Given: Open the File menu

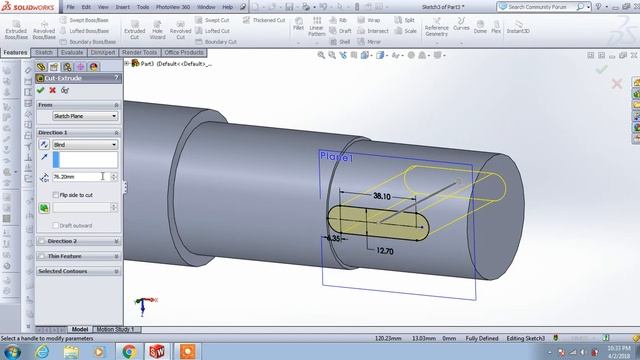Looking at the screenshot, I should pyautogui.click(x=71, y=7).
